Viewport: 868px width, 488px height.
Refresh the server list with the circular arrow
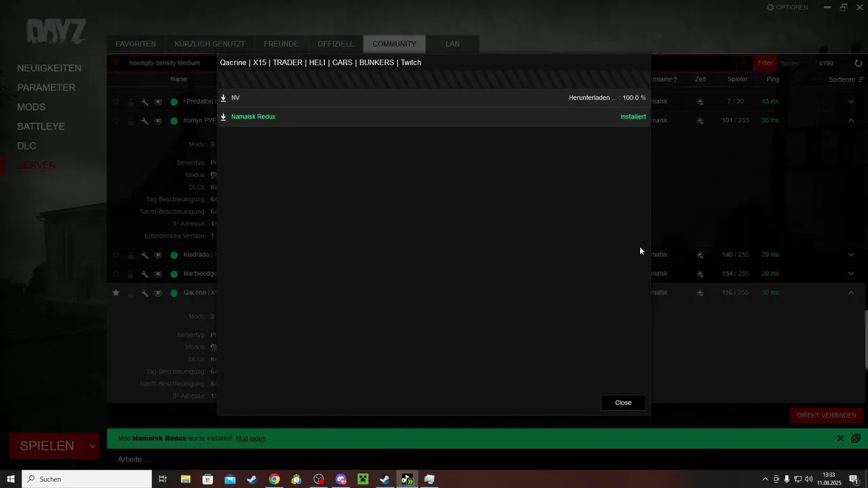click(859, 63)
